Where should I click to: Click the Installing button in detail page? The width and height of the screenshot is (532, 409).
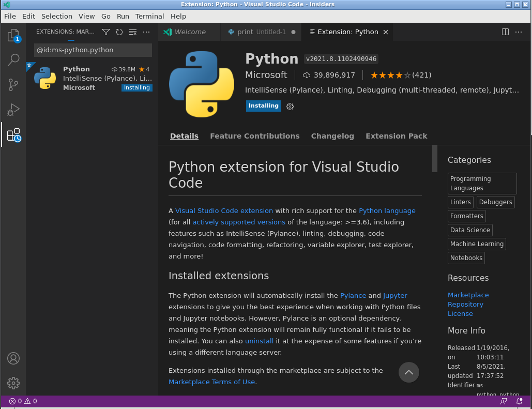264,106
